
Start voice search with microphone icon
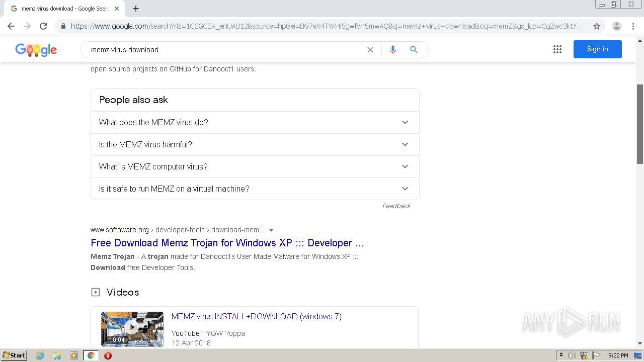(393, 50)
